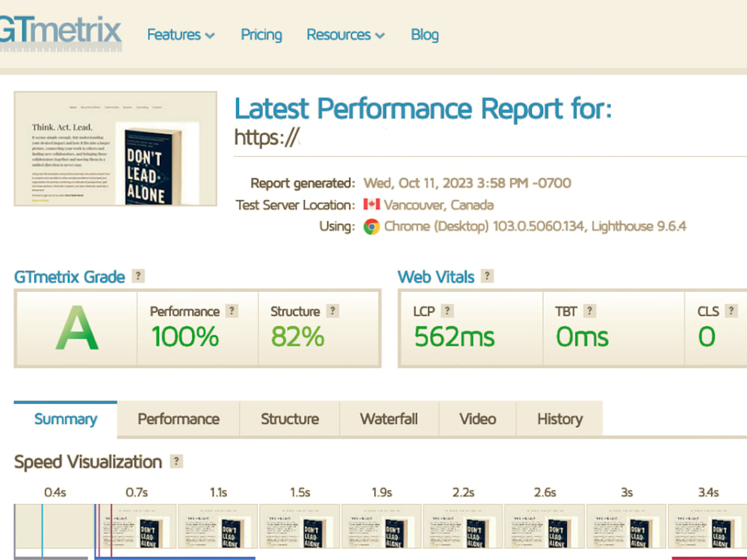Image resolution: width=747 pixels, height=560 pixels.
Task: Click the dark red timing marker line in the 0.7s frame
Action: coord(111,529)
